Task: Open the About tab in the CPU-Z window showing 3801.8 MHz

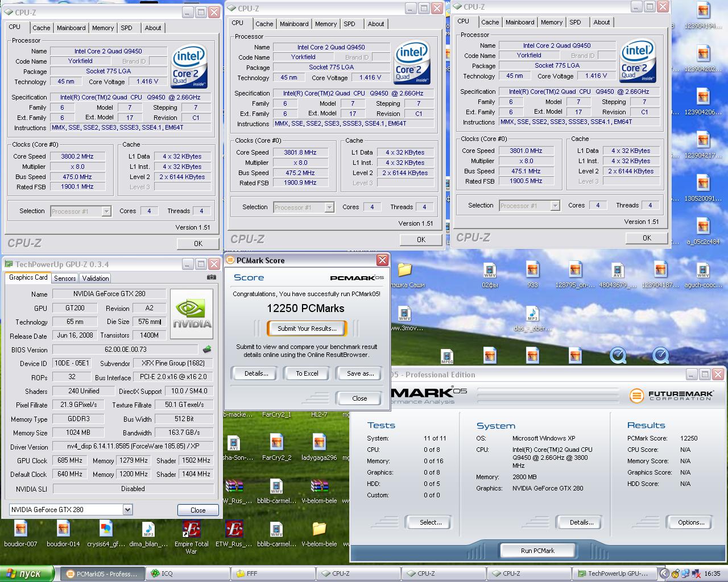Action: click(375, 23)
